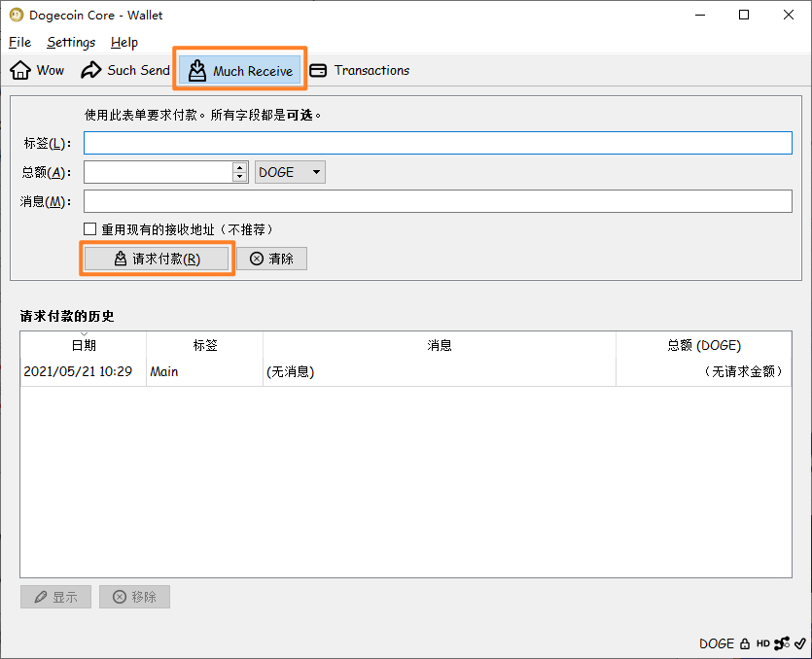Toggle 重用现有的接收地址 checkbox
This screenshot has width=812, height=659.
[90, 228]
